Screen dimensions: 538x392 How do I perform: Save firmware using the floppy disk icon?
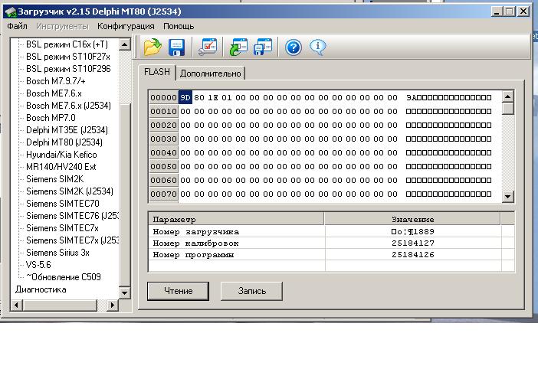[x=177, y=47]
